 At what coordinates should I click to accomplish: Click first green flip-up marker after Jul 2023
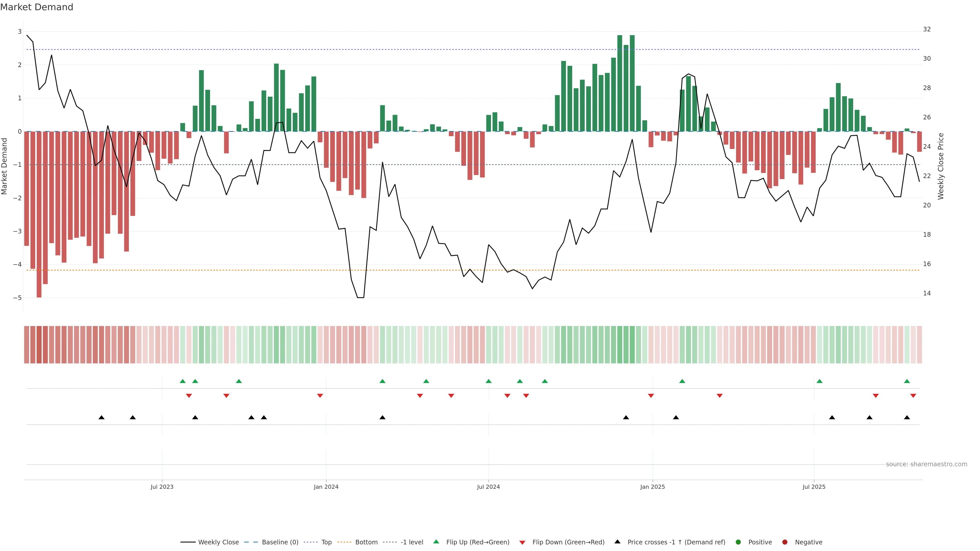point(183,381)
